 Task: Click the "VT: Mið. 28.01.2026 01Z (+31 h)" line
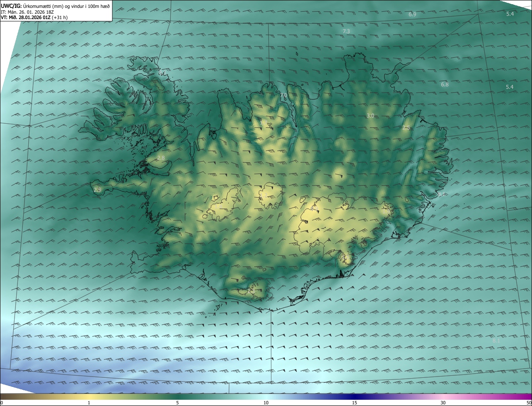pos(34,17)
